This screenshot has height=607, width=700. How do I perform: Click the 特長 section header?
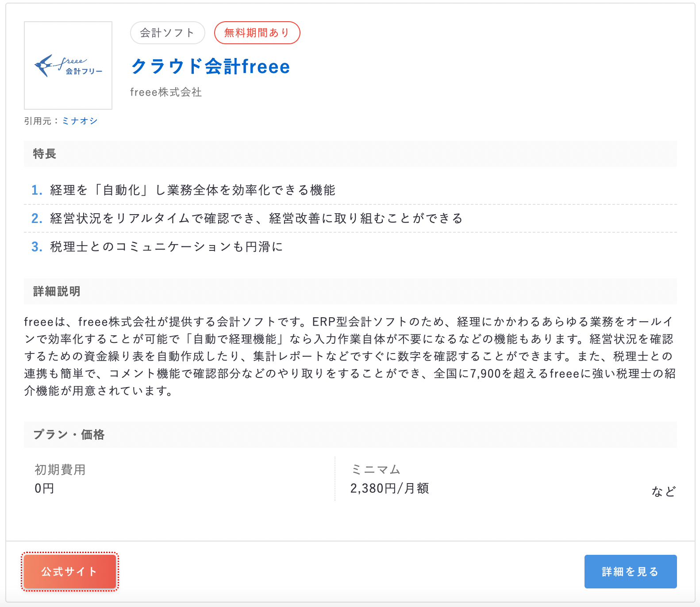pyautogui.click(x=45, y=154)
